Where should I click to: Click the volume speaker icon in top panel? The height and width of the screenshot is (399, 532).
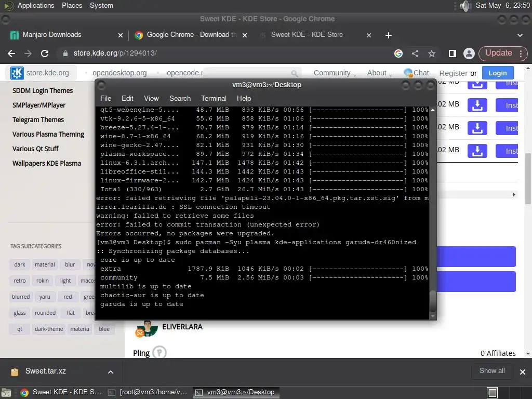(x=465, y=6)
